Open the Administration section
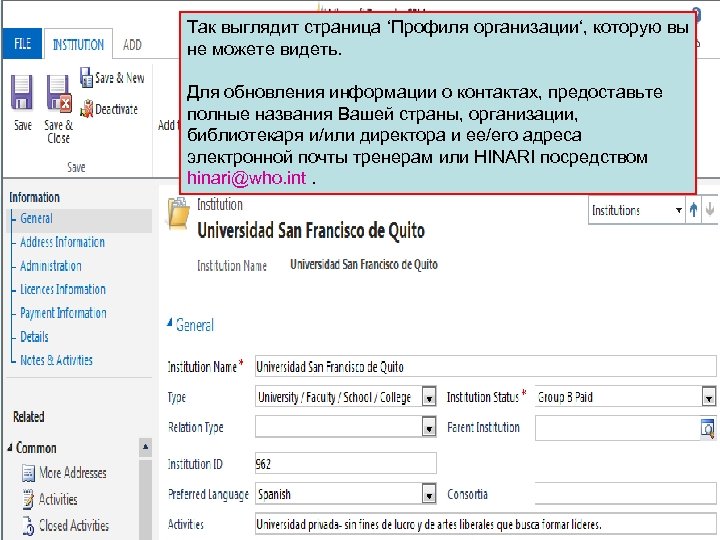Image resolution: width=720 pixels, height=540 pixels. [51, 266]
